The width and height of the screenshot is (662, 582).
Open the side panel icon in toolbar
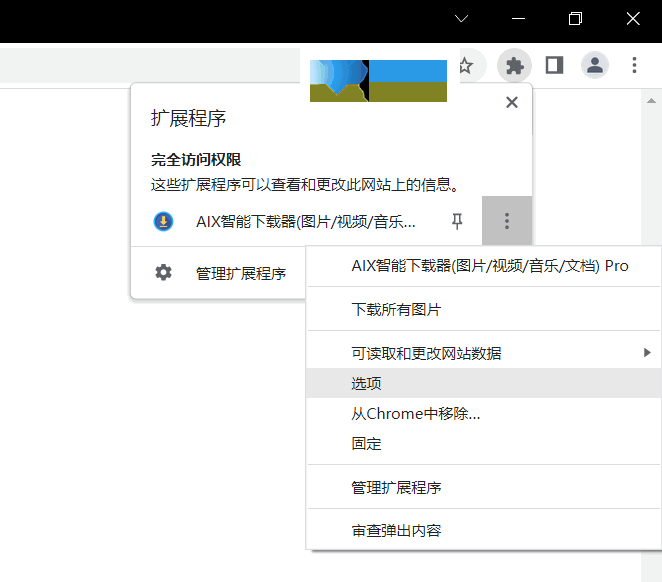tap(554, 65)
